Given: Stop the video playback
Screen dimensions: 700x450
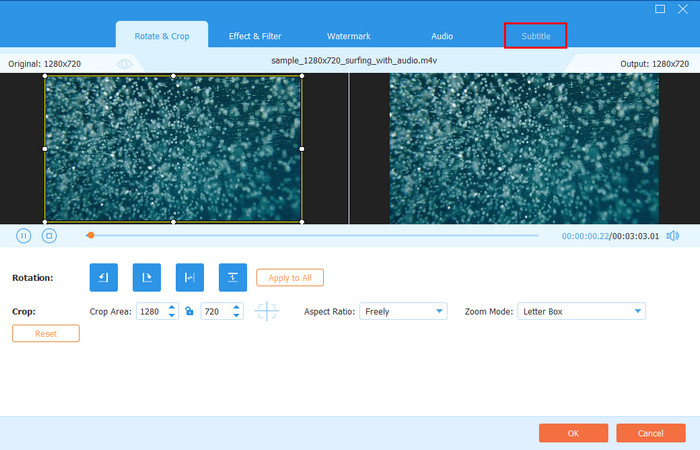Looking at the screenshot, I should pyautogui.click(x=49, y=236).
